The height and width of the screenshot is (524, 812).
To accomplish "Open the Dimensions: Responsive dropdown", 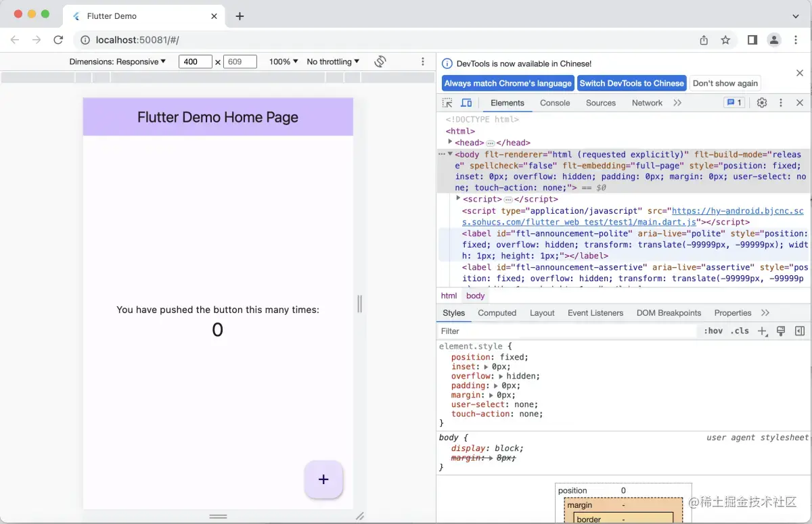I will [118, 62].
